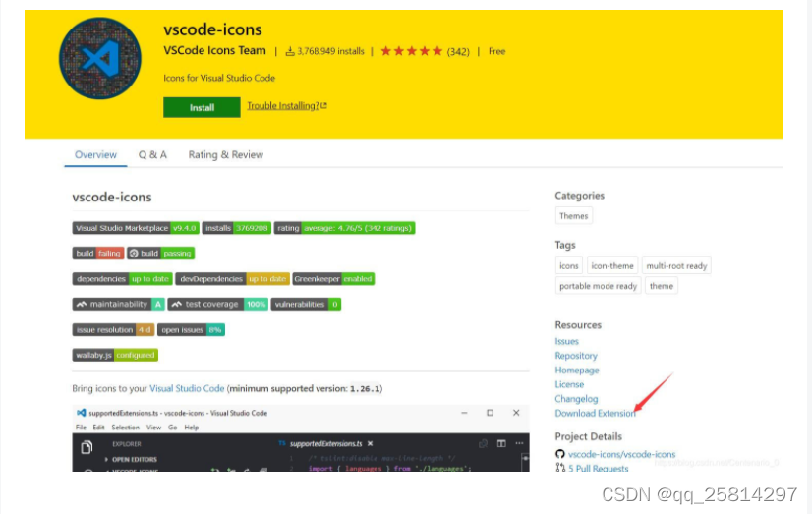Click the vulnerabilities 0 badge
This screenshot has height=514, width=812.
point(306,304)
